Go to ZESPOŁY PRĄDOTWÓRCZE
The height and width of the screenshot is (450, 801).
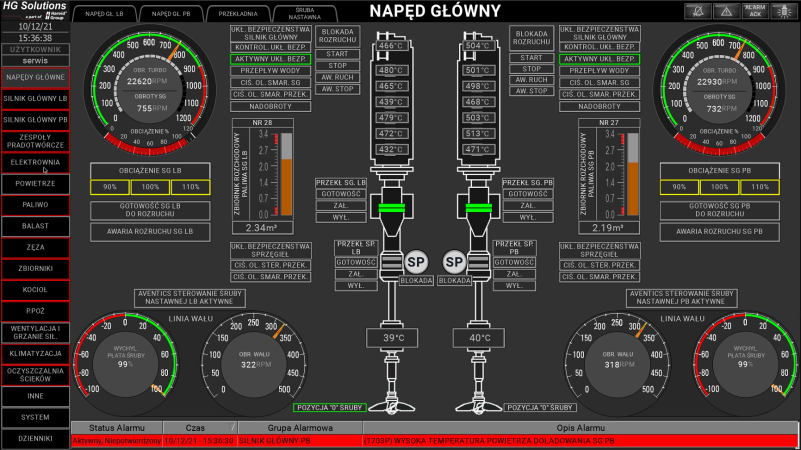pyautogui.click(x=35, y=141)
